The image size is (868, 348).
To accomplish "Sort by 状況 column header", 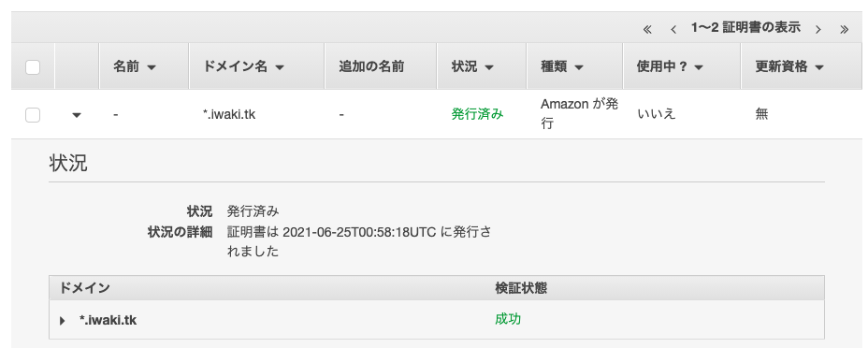I will click(x=472, y=67).
